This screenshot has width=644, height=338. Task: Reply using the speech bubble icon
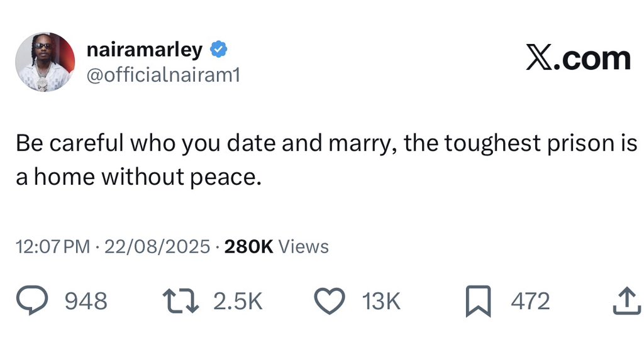(45, 301)
